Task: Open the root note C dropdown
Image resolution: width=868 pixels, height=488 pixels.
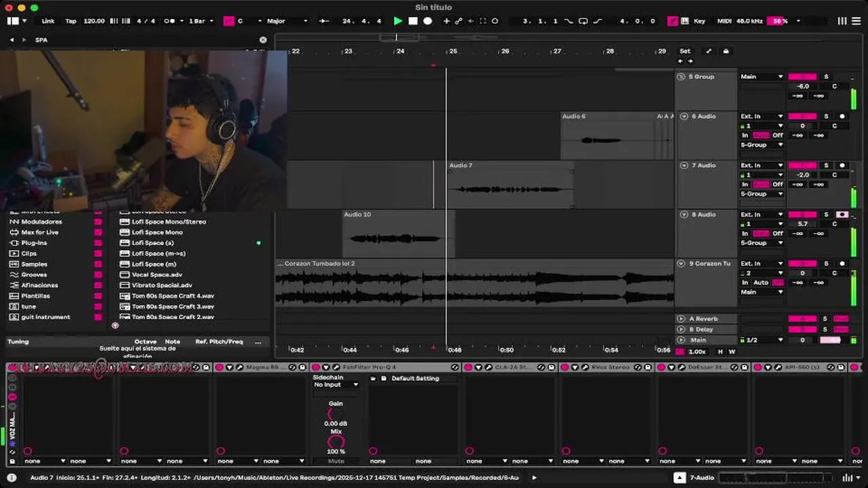Action: point(250,21)
